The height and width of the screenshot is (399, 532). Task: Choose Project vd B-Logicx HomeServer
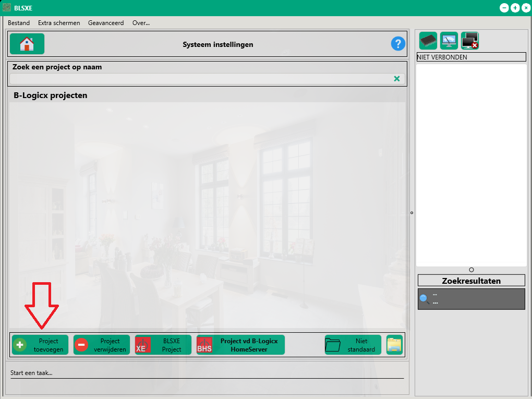240,345
